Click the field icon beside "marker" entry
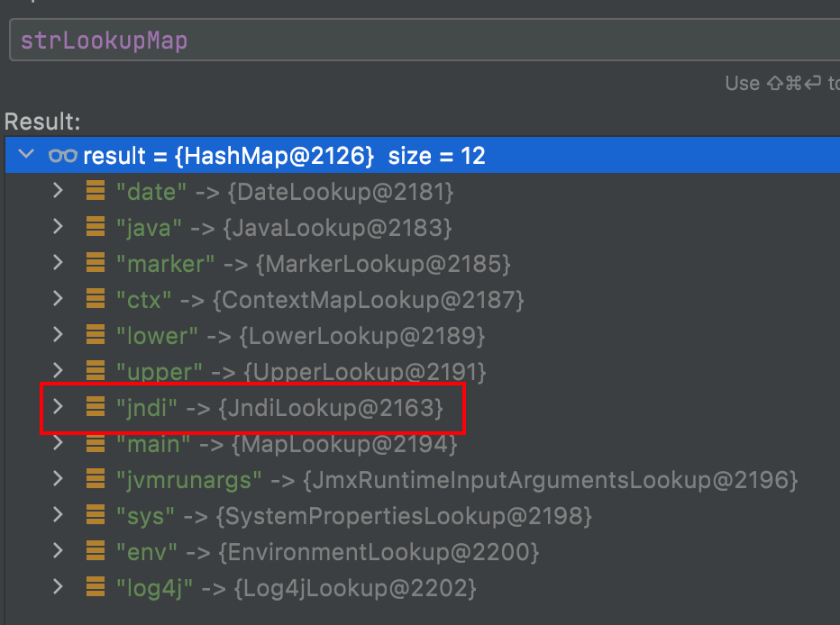 point(95,264)
